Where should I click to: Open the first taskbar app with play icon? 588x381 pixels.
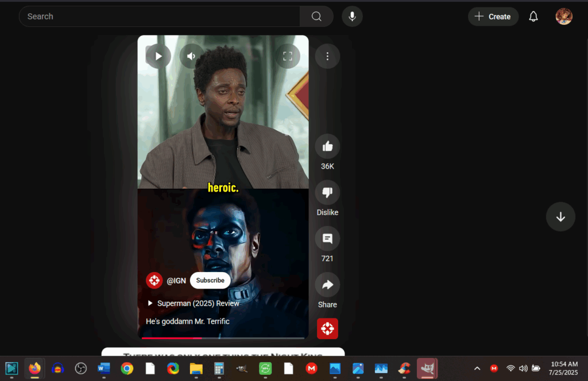click(11, 368)
